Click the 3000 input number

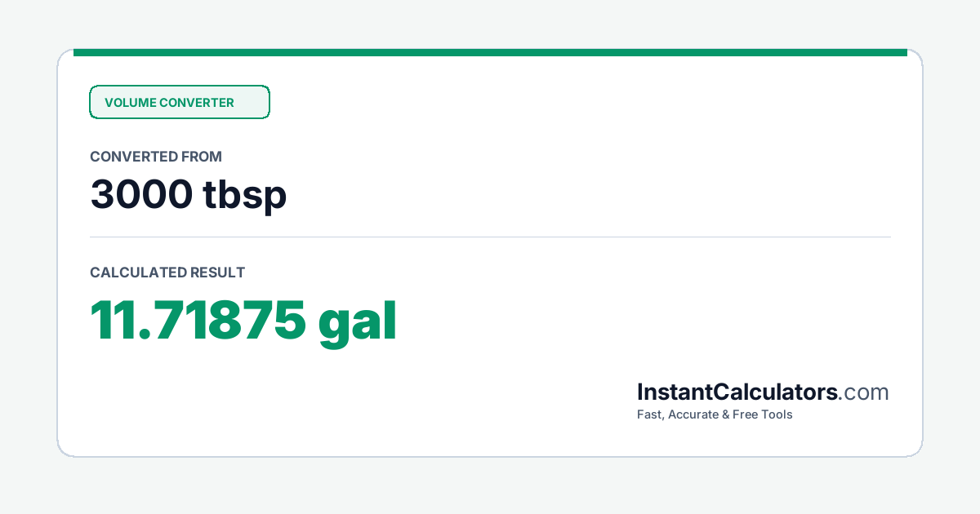click(140, 194)
